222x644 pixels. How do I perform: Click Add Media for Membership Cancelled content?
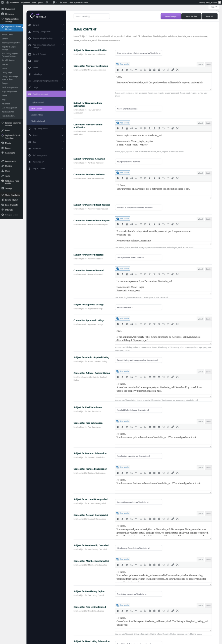pos(123,559)
